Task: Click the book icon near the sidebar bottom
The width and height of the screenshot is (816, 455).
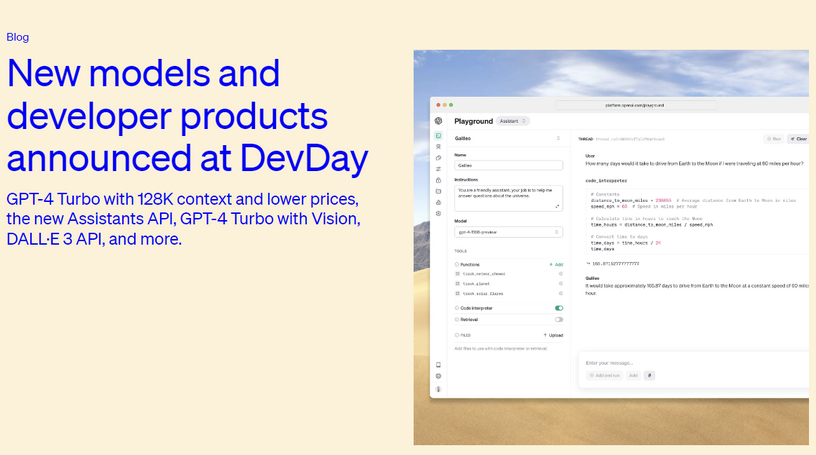Action: pyautogui.click(x=438, y=365)
